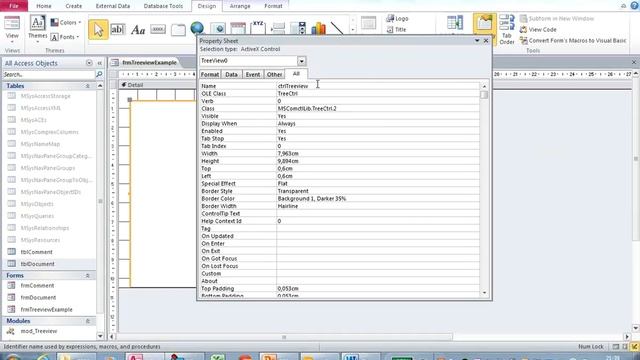This screenshot has height=360, width=640.
Task: Open the TreeView0 object selector combo box
Action: click(301, 61)
